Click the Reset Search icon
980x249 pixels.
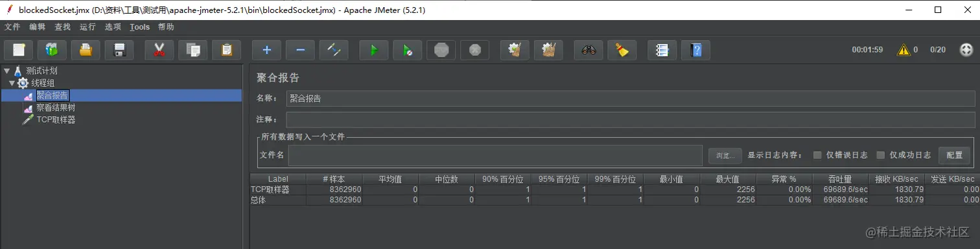tap(622, 50)
